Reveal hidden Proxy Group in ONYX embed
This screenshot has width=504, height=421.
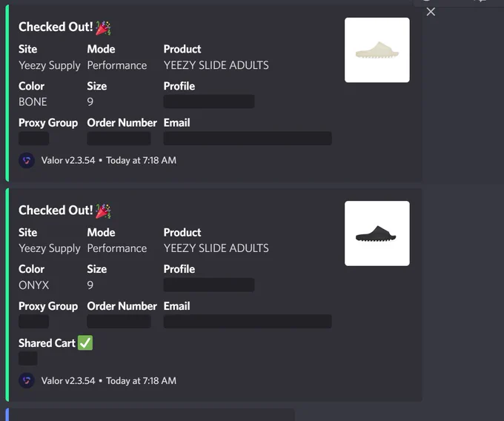click(34, 322)
